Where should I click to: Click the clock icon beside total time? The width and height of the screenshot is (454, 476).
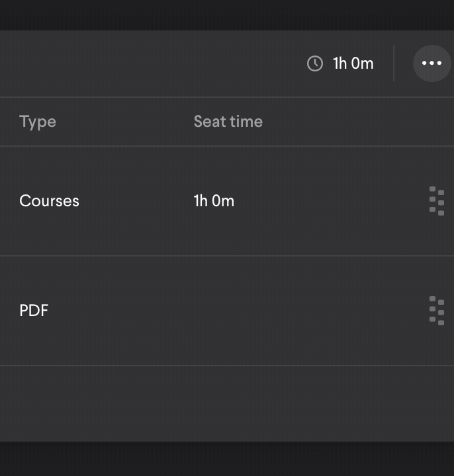[315, 63]
